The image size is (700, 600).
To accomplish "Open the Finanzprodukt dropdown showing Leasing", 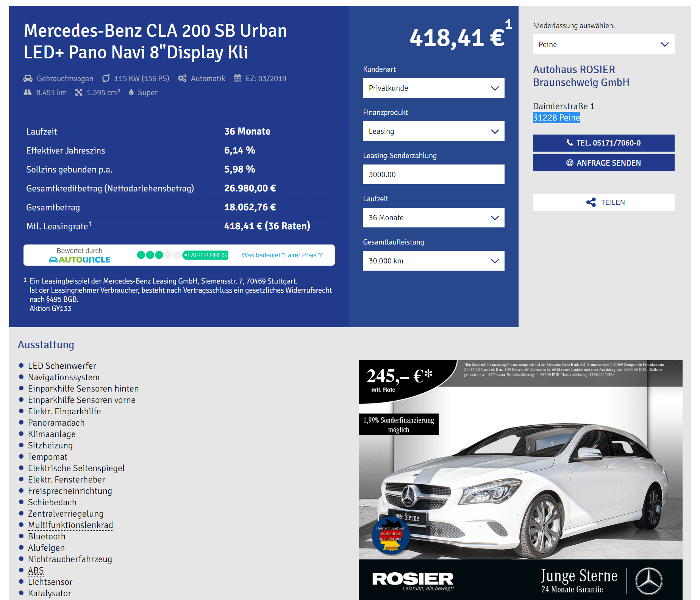I will click(433, 131).
